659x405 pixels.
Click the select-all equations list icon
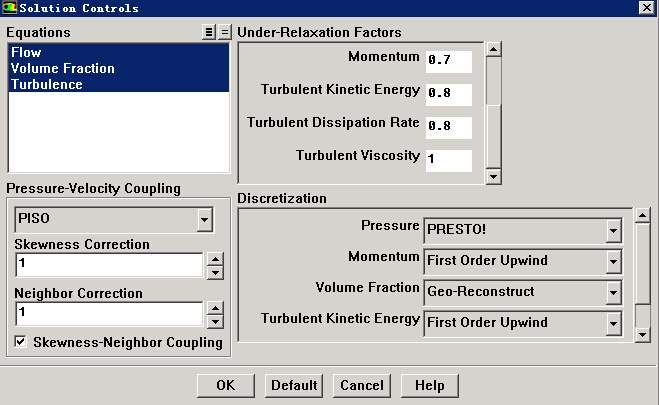coord(209,32)
